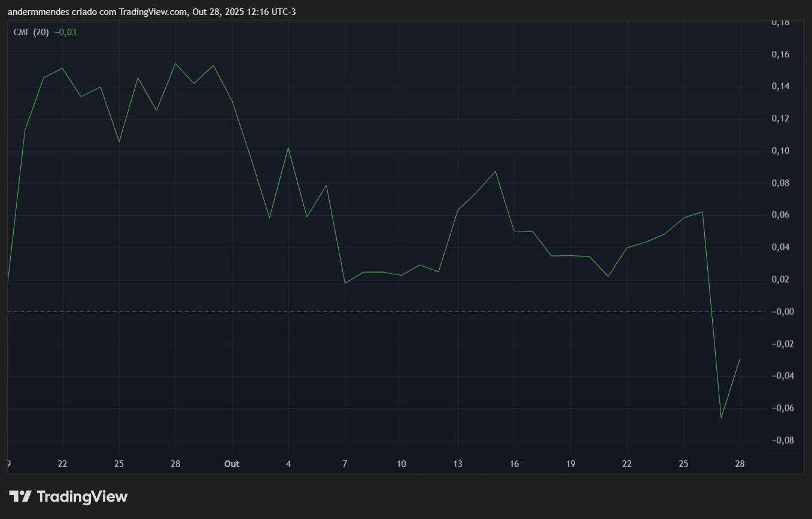Viewport: 812px width, 519px height.
Task: Click the andermmendes attribution text
Action: tap(37, 11)
